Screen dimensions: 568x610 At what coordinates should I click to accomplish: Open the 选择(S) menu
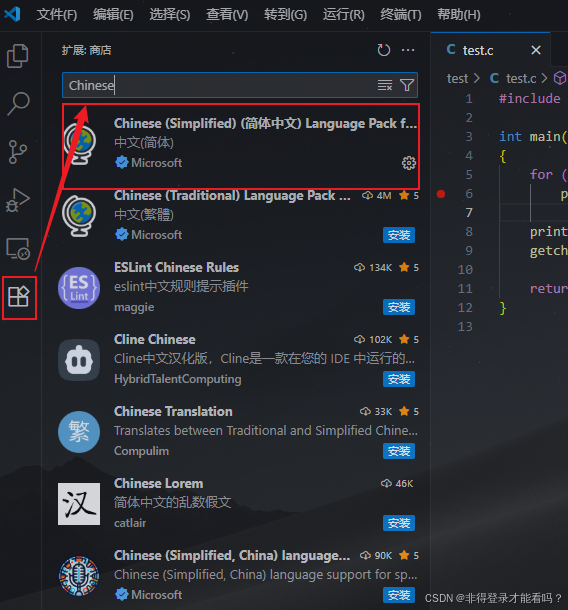pyautogui.click(x=170, y=15)
